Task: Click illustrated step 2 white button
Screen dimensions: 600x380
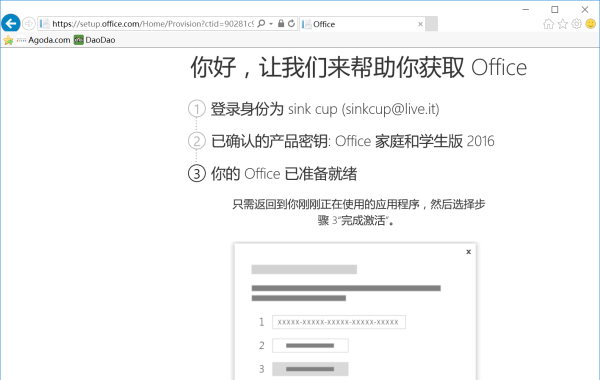Action: click(310, 346)
